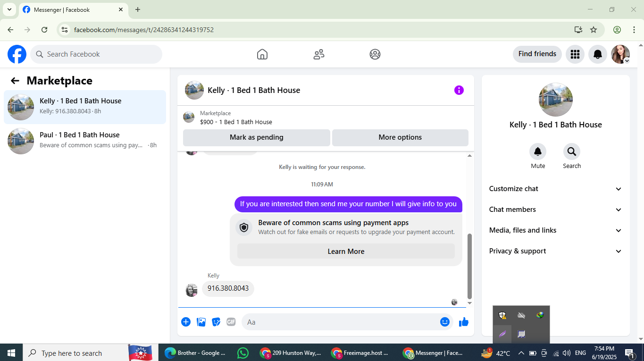The image size is (644, 361).
Task: Open WhatsApp from the taskbar
Action: [x=243, y=353]
